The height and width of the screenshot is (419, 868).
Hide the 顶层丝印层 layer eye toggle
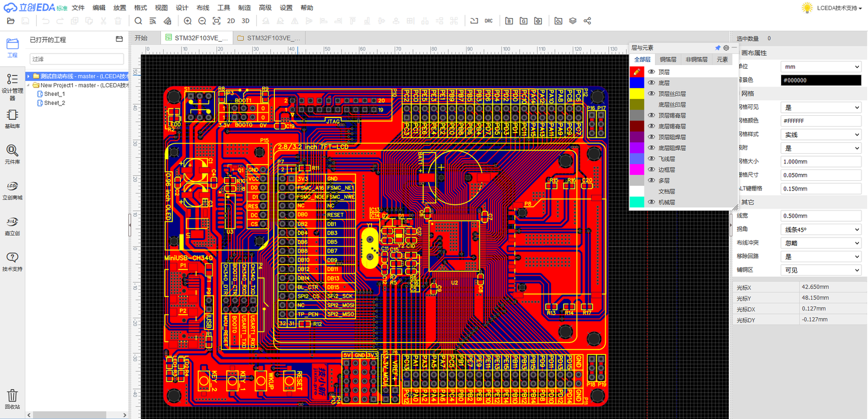click(651, 94)
